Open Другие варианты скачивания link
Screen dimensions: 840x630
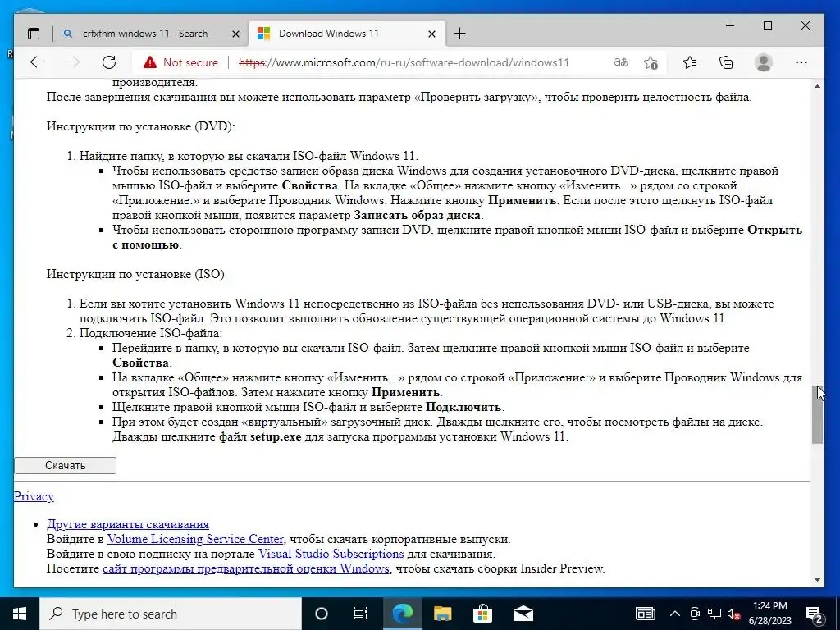coord(128,524)
